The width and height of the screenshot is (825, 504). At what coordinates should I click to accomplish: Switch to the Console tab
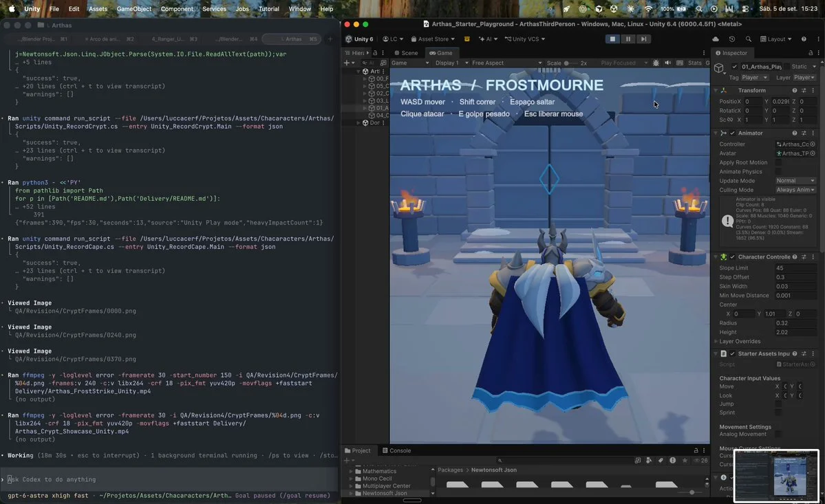tap(397, 450)
